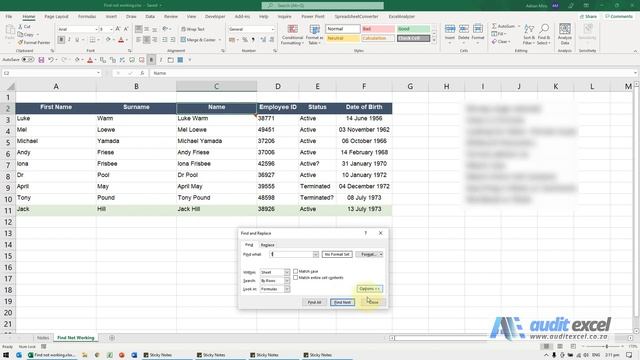Open the Within dropdown in Find dialog

287,272
